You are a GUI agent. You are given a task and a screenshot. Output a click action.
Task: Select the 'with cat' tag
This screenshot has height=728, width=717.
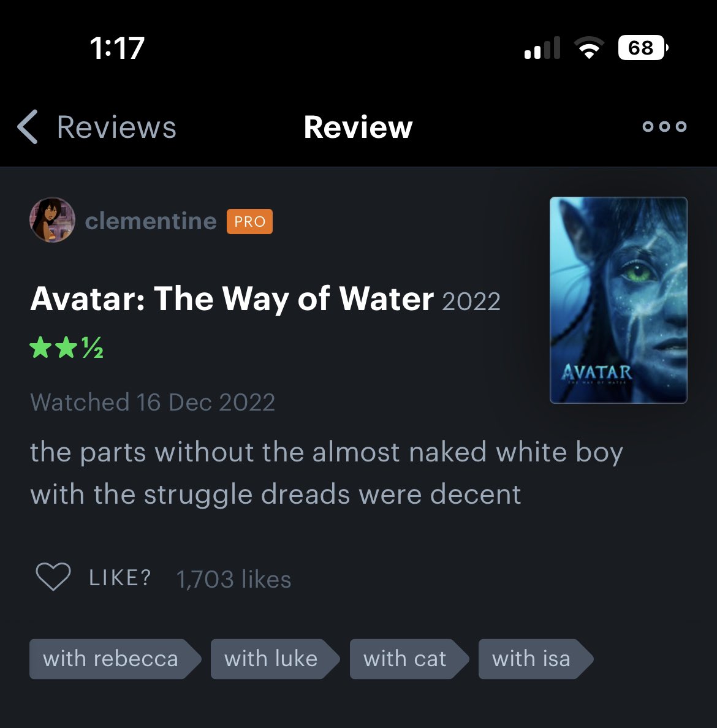point(409,659)
